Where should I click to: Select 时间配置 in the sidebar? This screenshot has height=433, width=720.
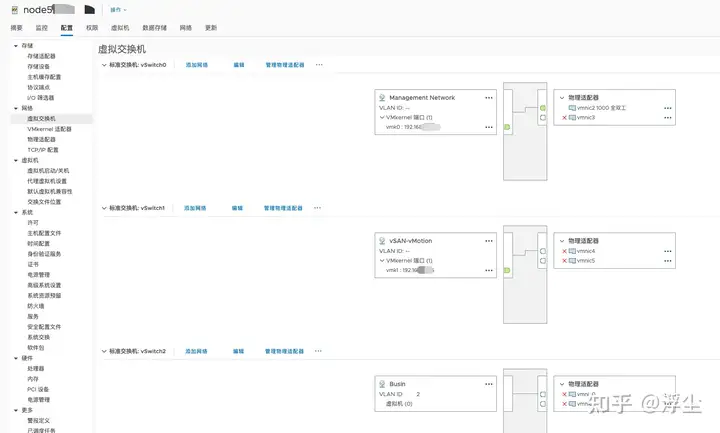[39, 244]
